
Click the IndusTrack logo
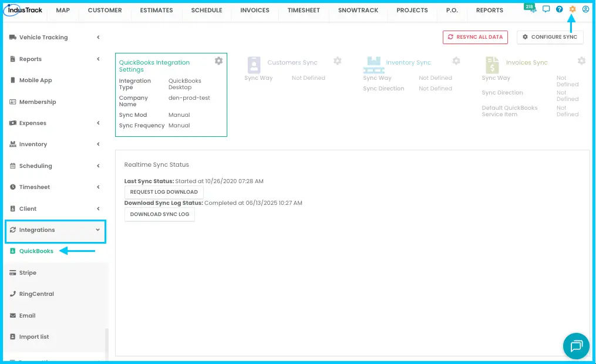coord(23,10)
